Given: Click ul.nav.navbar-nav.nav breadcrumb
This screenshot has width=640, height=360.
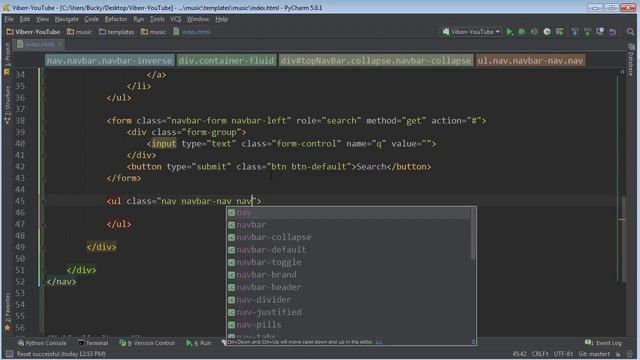Looking at the screenshot, I should point(530,60).
